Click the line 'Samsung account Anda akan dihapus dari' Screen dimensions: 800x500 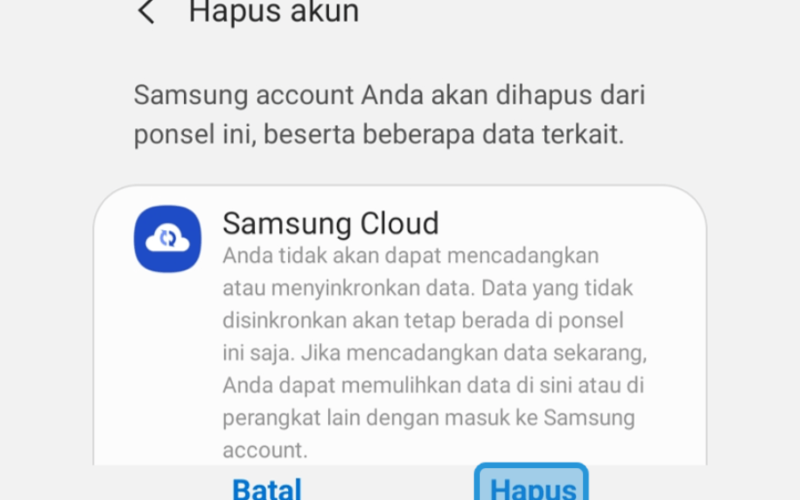coord(389,95)
